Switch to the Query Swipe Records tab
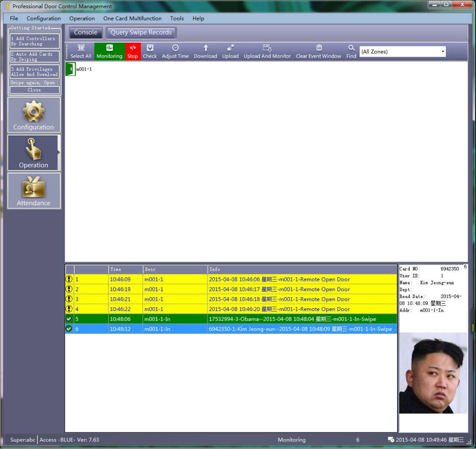 coord(141,33)
